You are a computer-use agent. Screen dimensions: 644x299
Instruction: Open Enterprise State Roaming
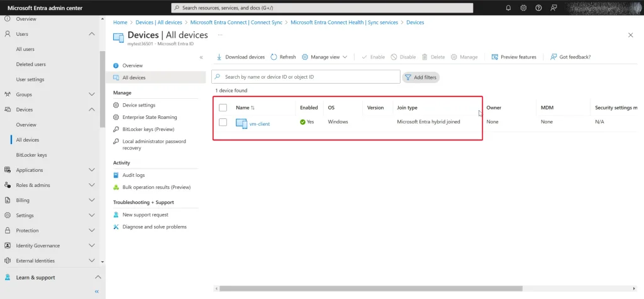[x=150, y=117]
